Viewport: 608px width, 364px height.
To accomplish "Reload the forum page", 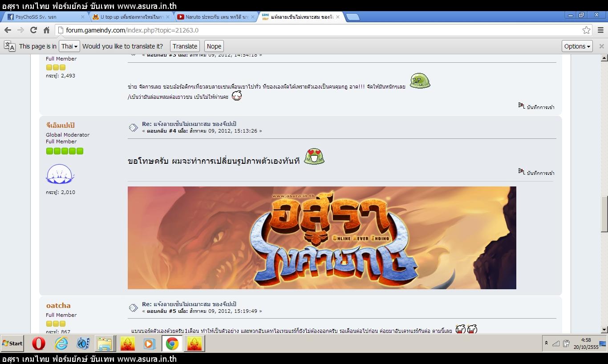I will click(33, 30).
